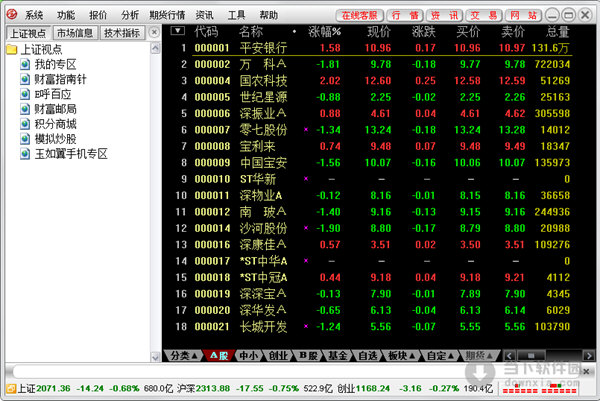Click 沪深 index value 2313.88
Screen dimensions: 600x401
[213, 389]
